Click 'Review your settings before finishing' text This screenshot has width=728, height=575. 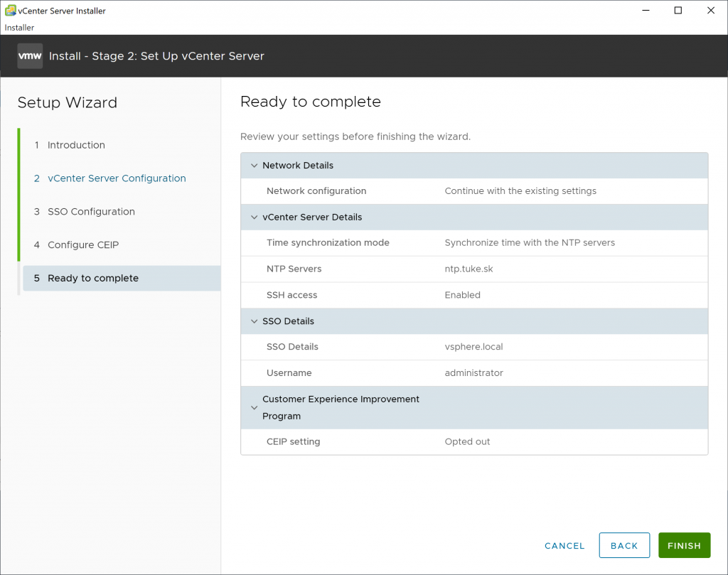[x=355, y=136]
